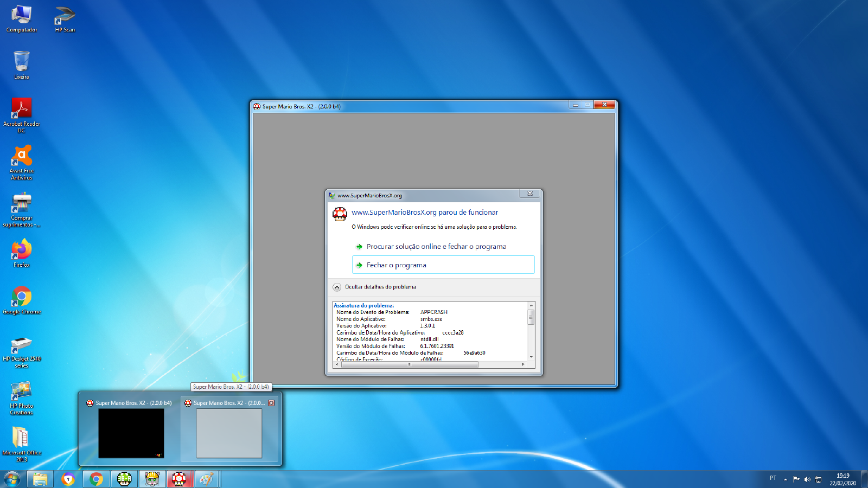This screenshot has width=868, height=488.
Task: Click horizontal scrollbar right arrow in details box
Action: pyautogui.click(x=524, y=364)
